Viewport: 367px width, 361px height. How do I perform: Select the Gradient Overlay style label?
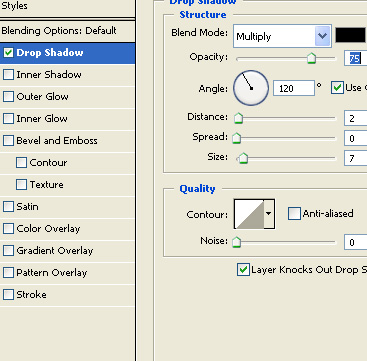[x=55, y=251]
